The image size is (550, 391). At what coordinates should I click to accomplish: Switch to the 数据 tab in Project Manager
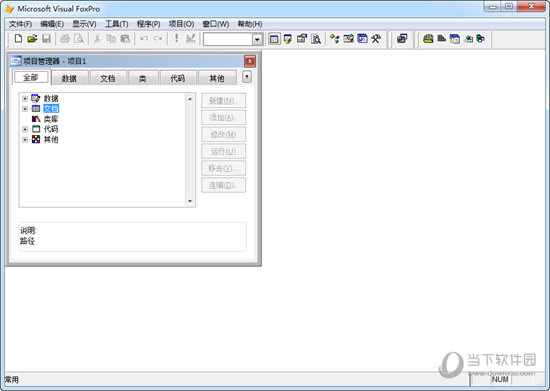coord(69,78)
